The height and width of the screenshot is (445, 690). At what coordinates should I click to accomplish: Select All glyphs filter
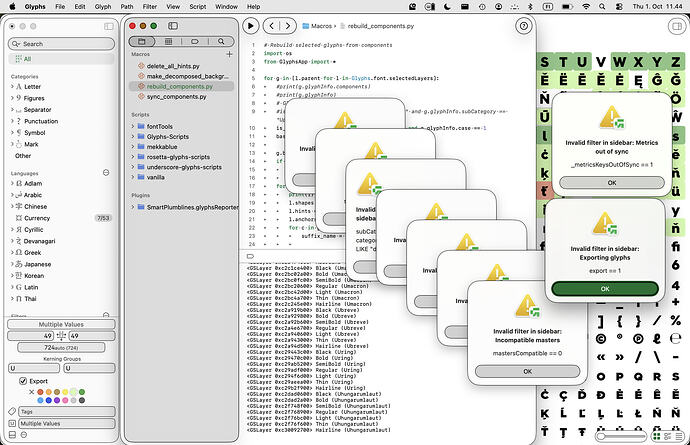(x=61, y=59)
